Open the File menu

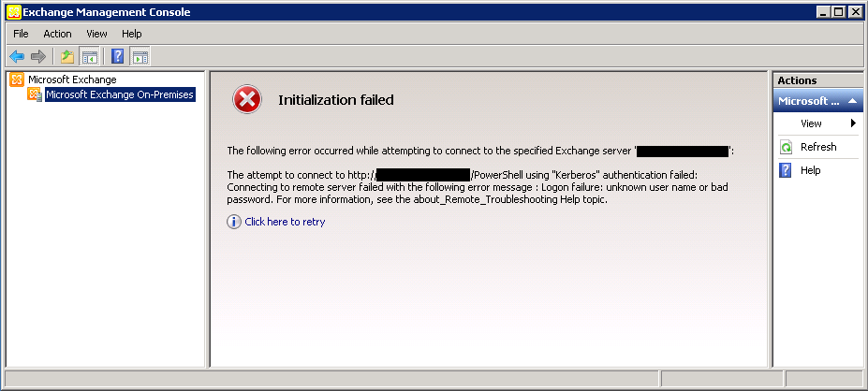click(21, 34)
